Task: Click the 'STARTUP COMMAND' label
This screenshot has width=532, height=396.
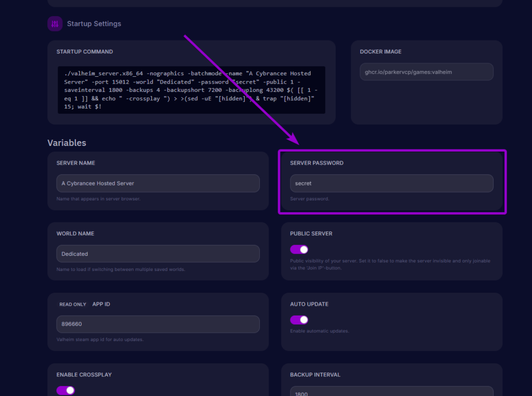Action: (x=85, y=51)
